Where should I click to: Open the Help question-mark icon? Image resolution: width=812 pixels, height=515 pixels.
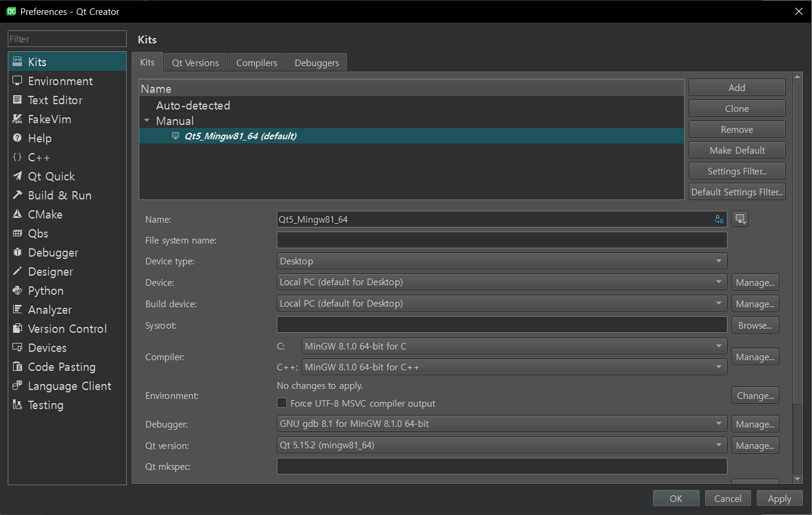click(17, 138)
